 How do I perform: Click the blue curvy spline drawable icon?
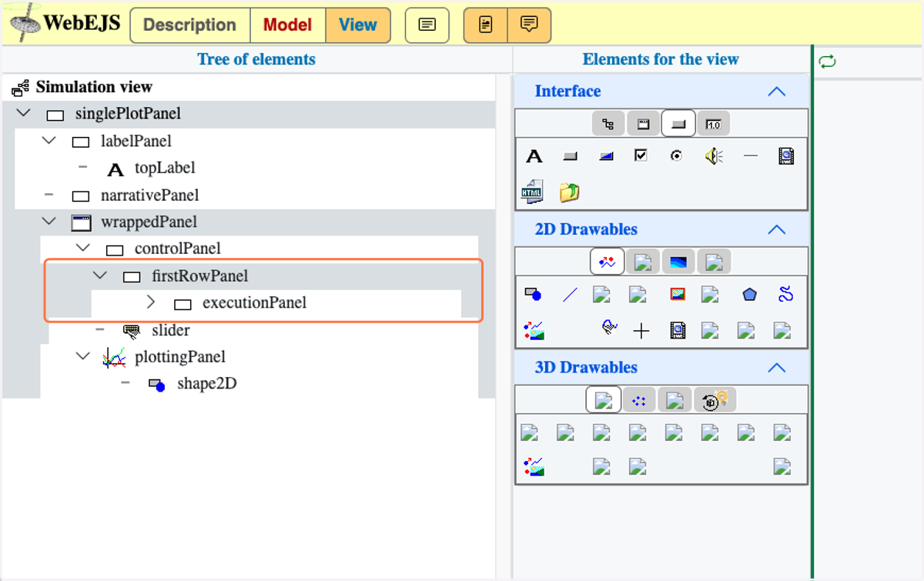[x=785, y=293]
